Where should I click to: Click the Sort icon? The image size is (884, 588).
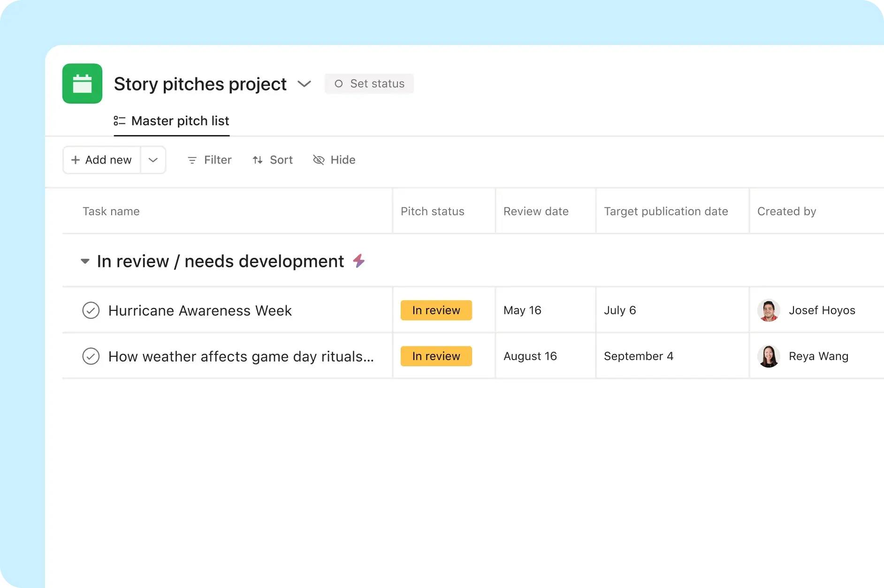pyautogui.click(x=258, y=160)
